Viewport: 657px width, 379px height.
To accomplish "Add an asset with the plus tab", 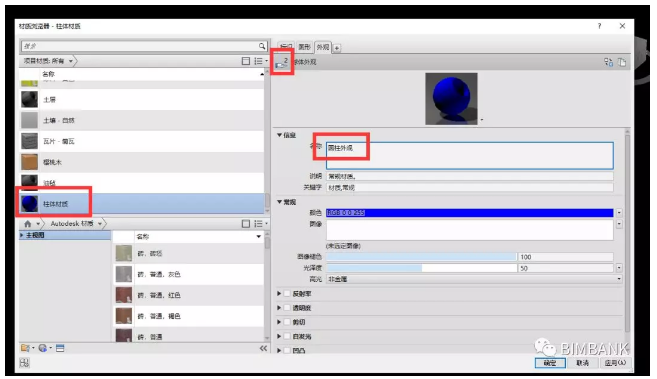I will pos(336,48).
